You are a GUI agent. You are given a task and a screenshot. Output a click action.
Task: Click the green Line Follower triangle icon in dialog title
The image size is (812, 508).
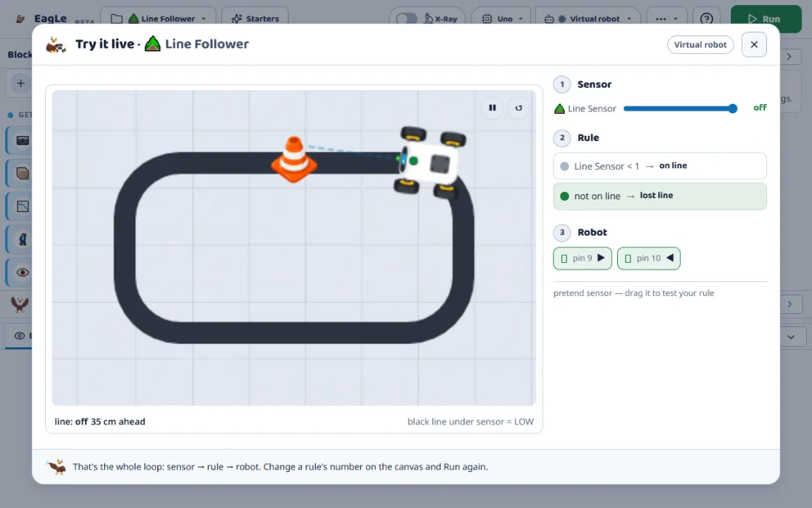coord(152,44)
